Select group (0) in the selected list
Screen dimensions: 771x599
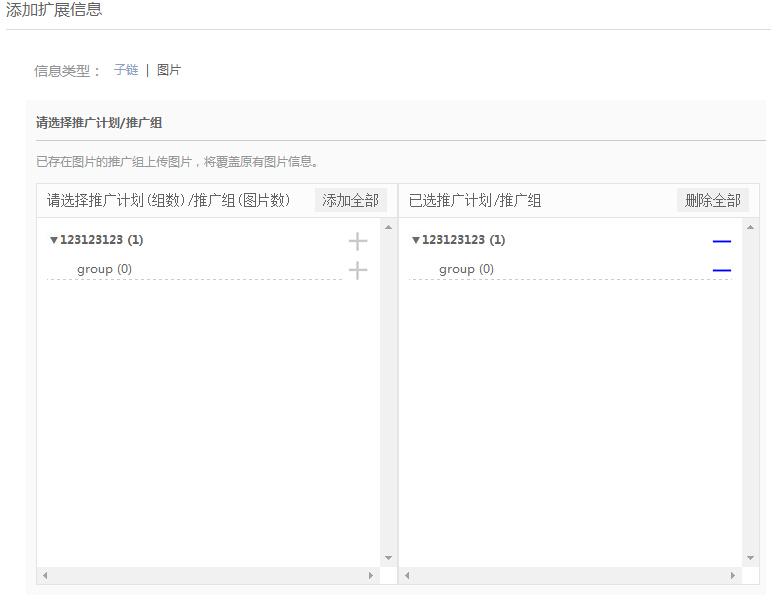[x=466, y=269]
